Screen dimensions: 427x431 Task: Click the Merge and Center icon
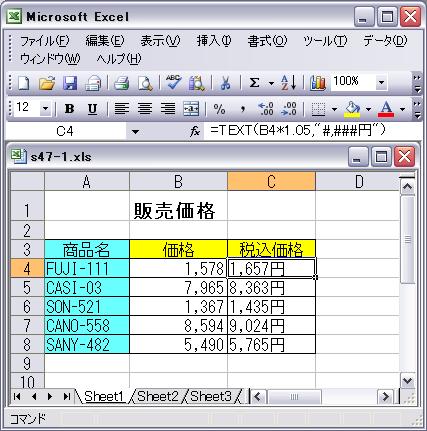[191, 109]
